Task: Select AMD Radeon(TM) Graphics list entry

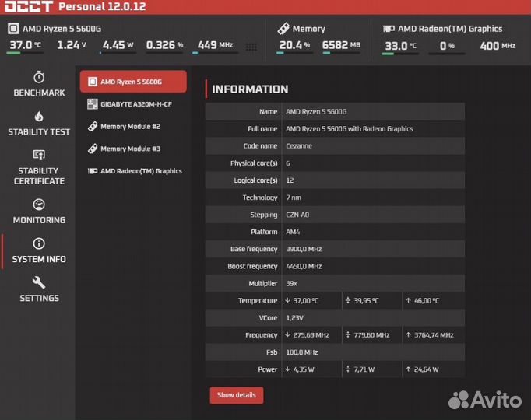Action: (133, 171)
